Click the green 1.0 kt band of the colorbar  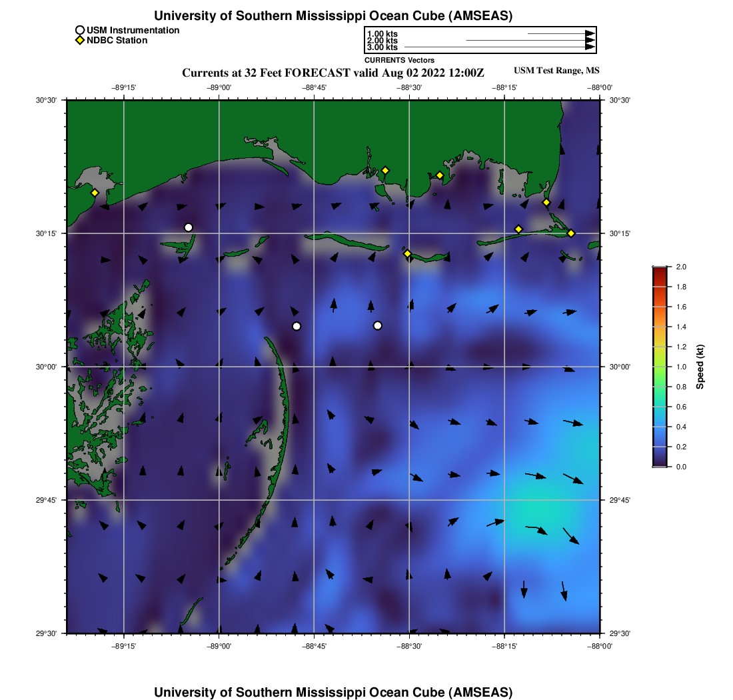[660, 367]
